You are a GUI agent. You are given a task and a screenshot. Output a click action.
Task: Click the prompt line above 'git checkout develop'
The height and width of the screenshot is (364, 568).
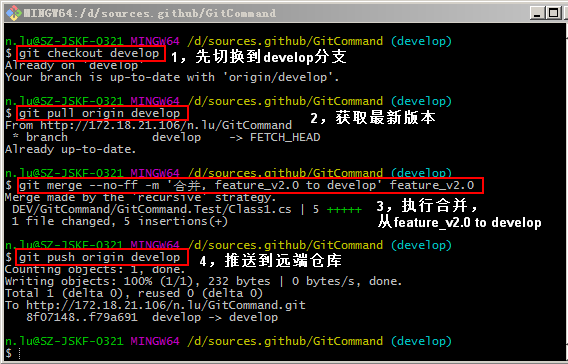click(x=229, y=41)
